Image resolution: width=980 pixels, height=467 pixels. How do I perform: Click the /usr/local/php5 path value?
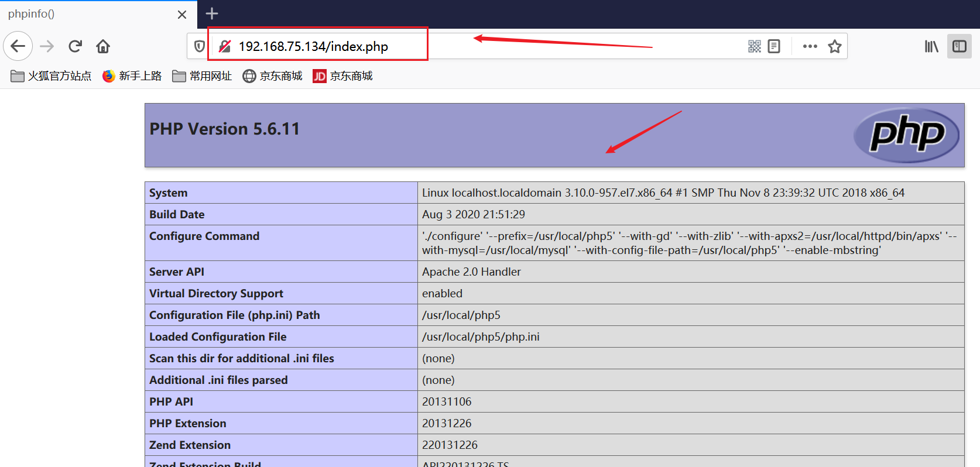[x=461, y=315]
